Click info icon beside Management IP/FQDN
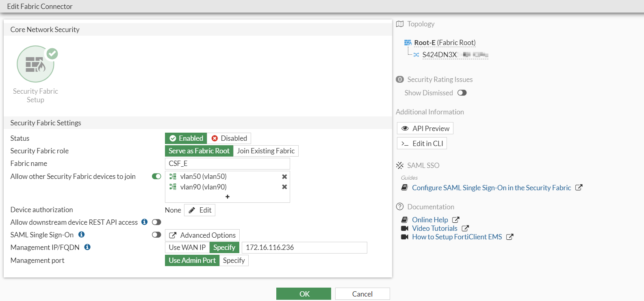The height and width of the screenshot is (301, 644). (87, 247)
